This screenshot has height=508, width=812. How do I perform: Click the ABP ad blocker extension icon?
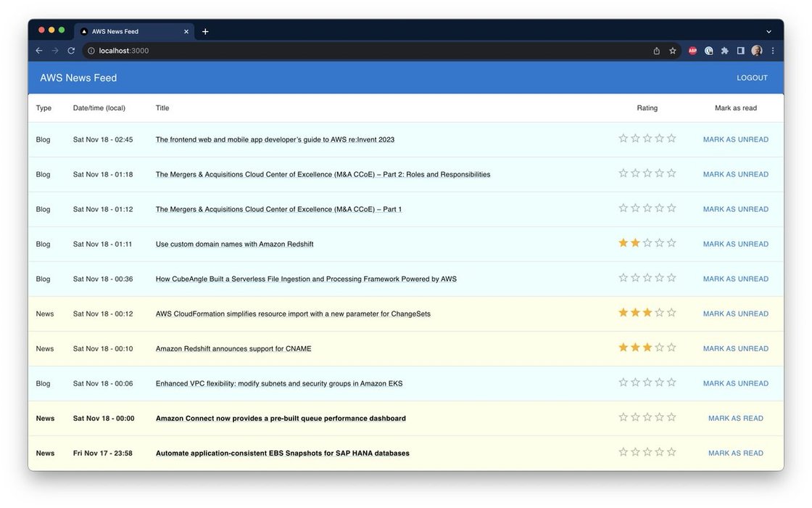pos(692,51)
